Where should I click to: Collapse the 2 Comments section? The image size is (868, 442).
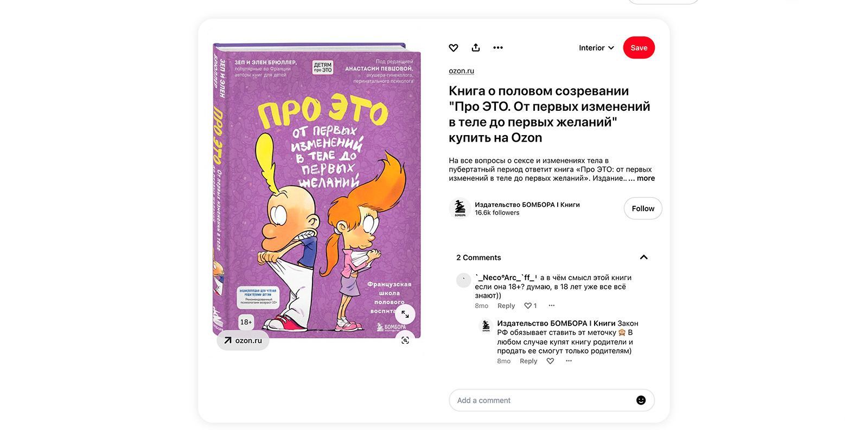pyautogui.click(x=643, y=257)
